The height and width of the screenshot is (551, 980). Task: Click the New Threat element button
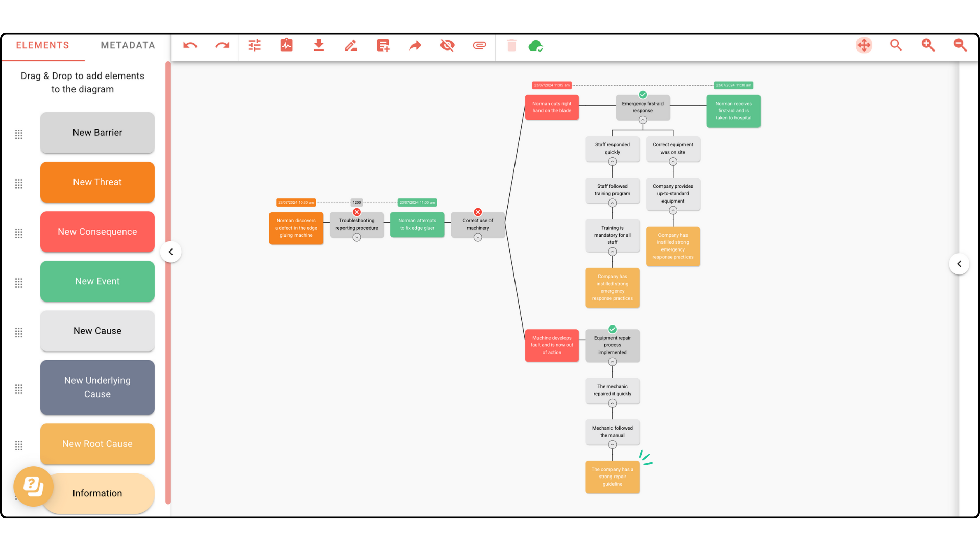click(97, 182)
